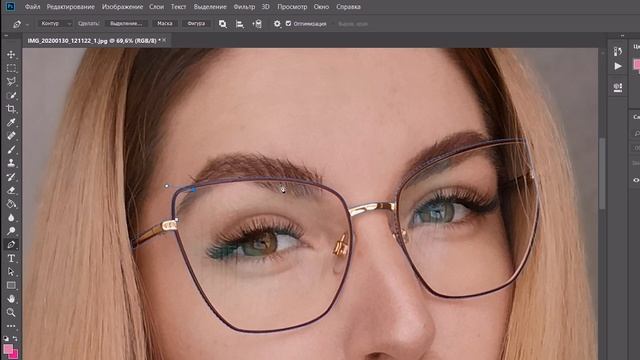The image size is (640, 360).
Task: Open the 3D menu
Action: tap(266, 7)
